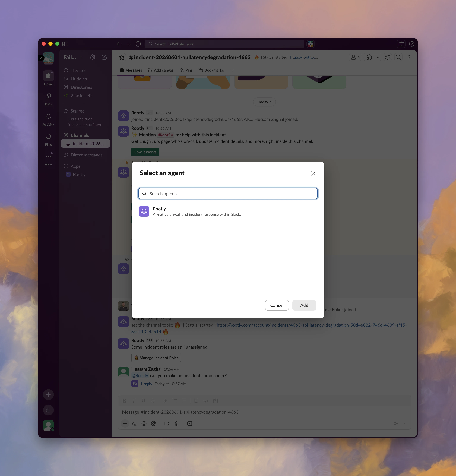Click the Search FailWhale Tales bar
This screenshot has width=456, height=476.
(x=224, y=44)
